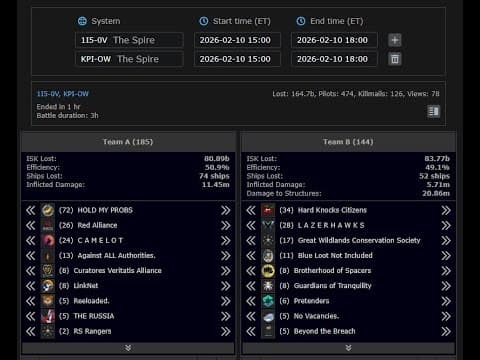This screenshot has width=480, height=360.
Task: Move Brotherhood of Spacers right arrows
Action: [446, 271]
